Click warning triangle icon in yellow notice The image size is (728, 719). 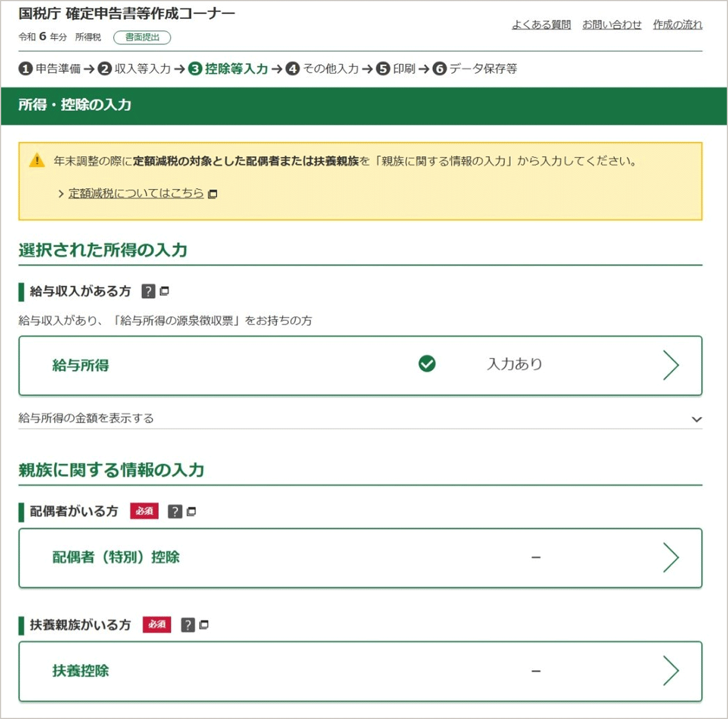pos(37,160)
